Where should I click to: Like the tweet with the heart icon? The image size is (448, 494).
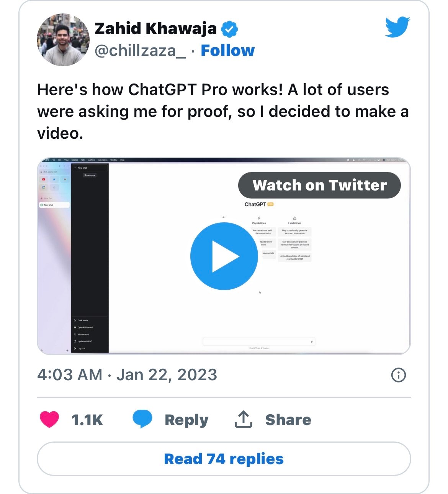(x=49, y=419)
